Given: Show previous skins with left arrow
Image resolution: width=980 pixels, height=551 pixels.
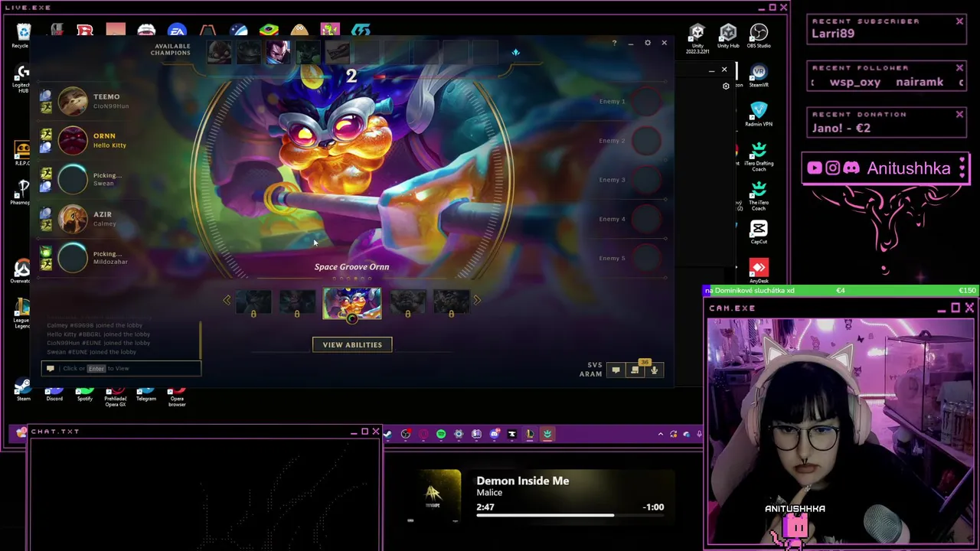Looking at the screenshot, I should tap(227, 301).
